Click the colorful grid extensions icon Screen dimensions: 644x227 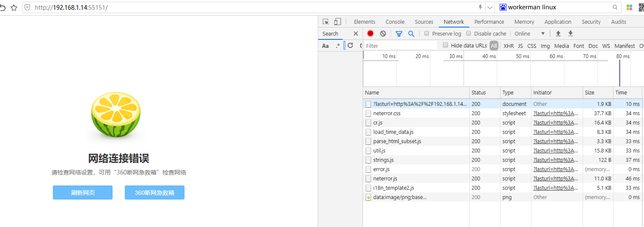point(629,7)
